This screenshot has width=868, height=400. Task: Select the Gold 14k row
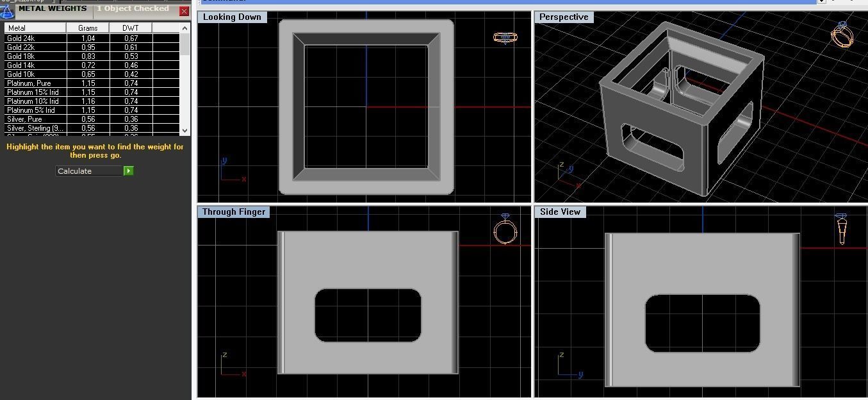[92, 65]
